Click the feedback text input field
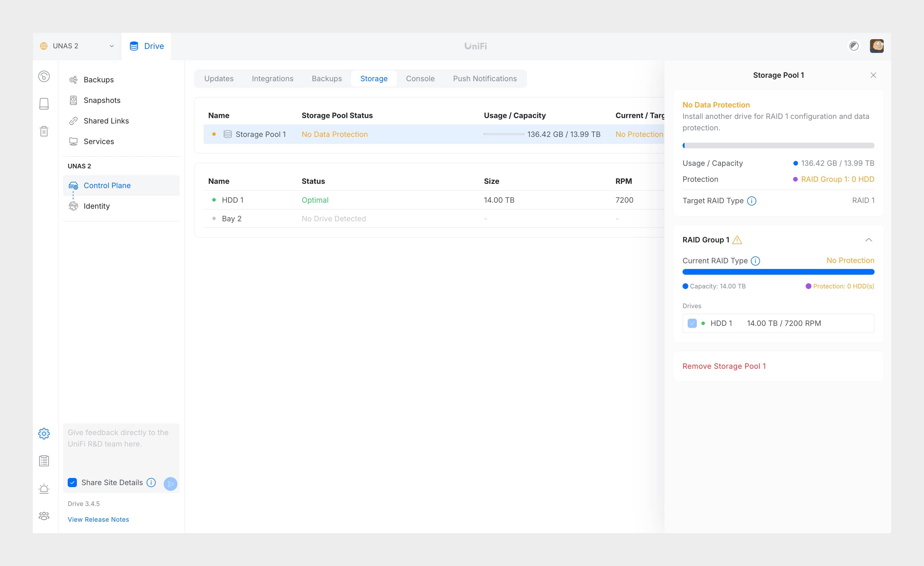 click(x=121, y=446)
